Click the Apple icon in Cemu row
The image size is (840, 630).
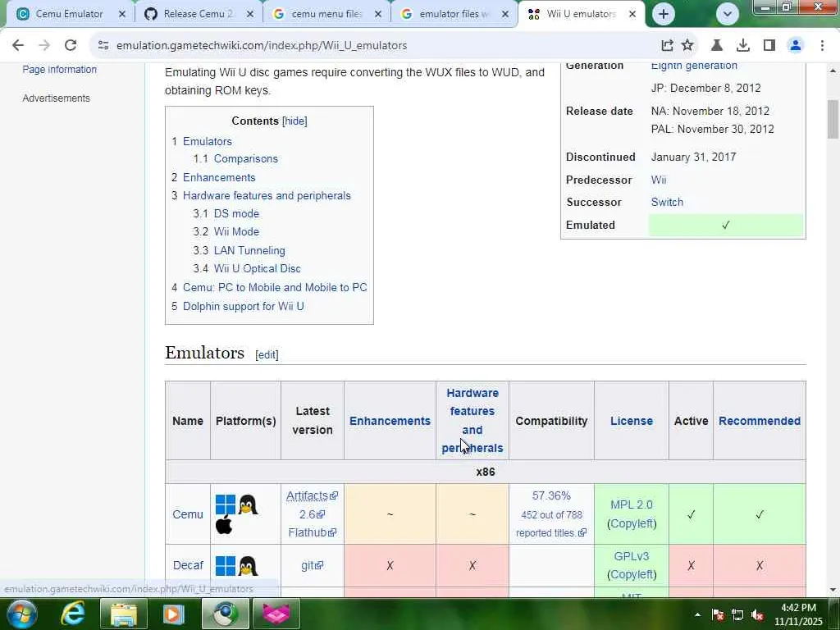[x=224, y=525]
